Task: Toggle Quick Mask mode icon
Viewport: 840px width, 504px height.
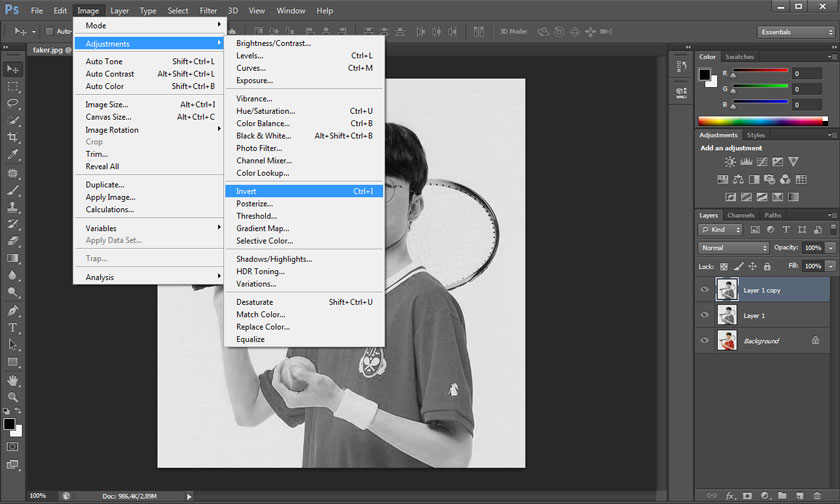Action: tap(12, 447)
